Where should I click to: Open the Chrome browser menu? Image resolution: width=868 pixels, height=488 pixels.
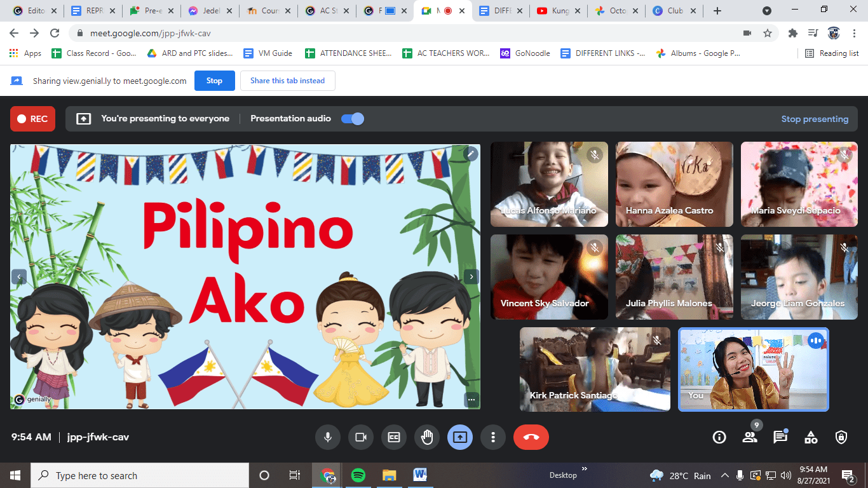pyautogui.click(x=854, y=32)
